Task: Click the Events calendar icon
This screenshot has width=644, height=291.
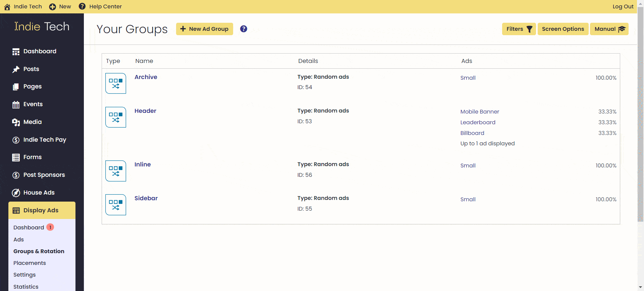Action: click(x=16, y=104)
